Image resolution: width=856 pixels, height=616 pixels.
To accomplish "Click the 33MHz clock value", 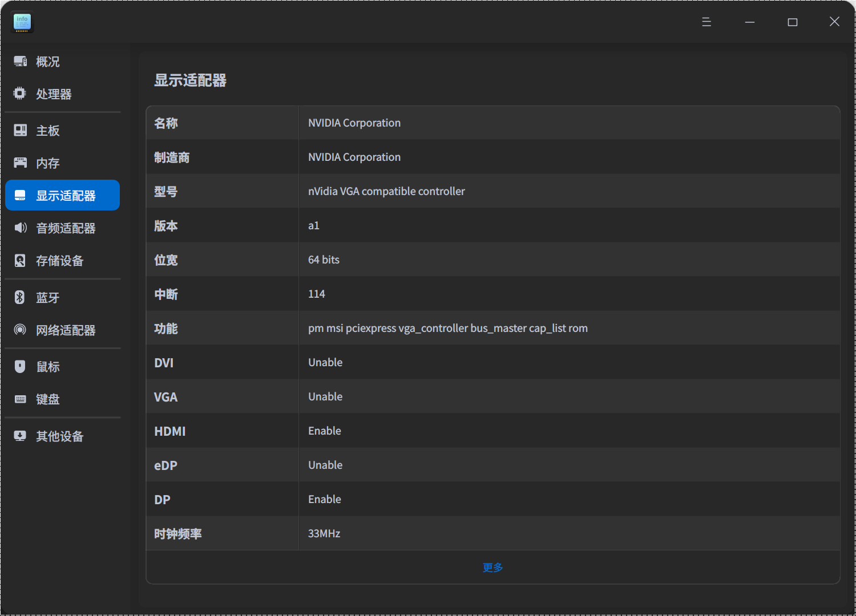I will pos(324,534).
